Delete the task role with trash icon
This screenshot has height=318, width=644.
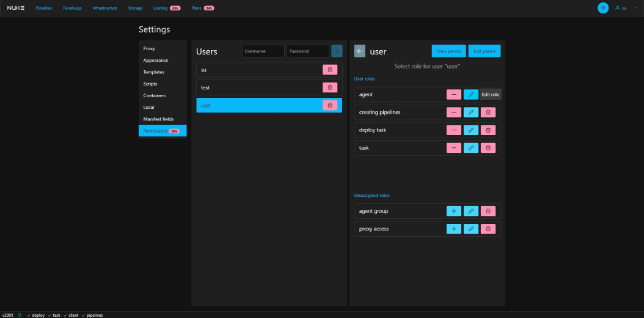pyautogui.click(x=488, y=147)
